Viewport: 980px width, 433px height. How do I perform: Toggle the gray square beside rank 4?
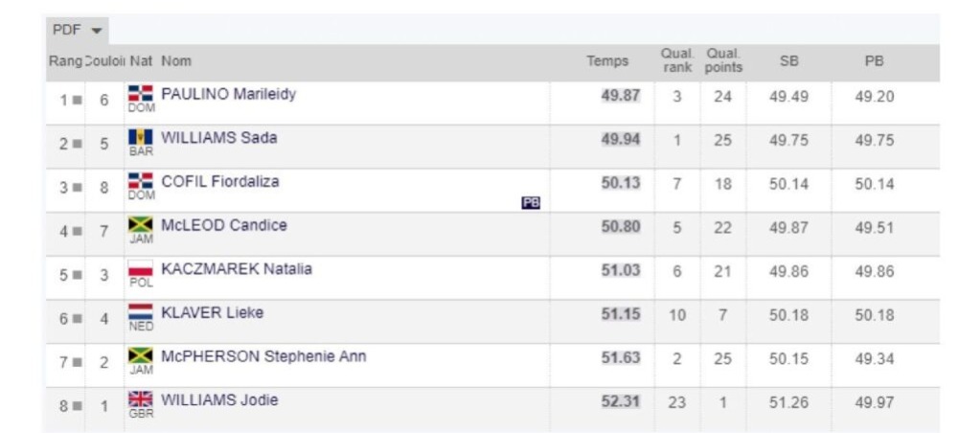[77, 231]
